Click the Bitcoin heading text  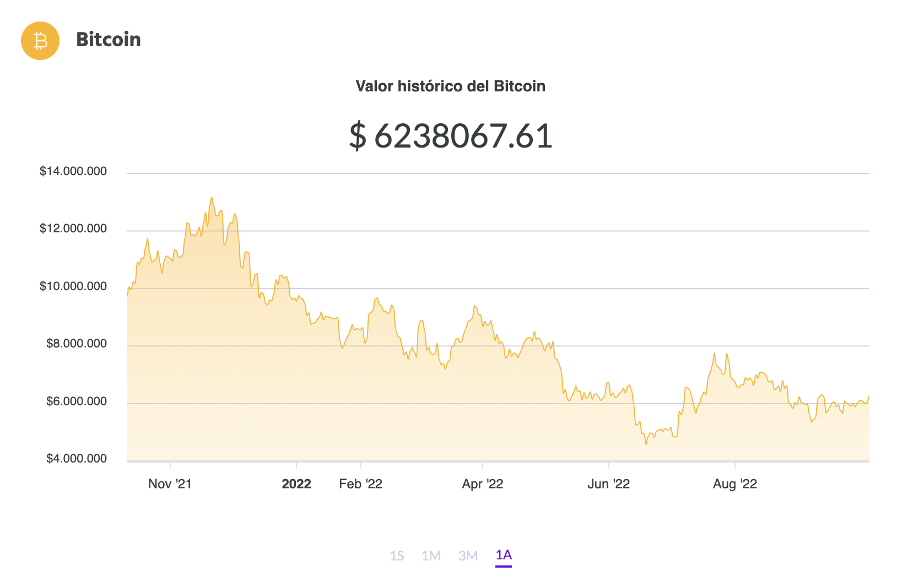[x=109, y=40]
